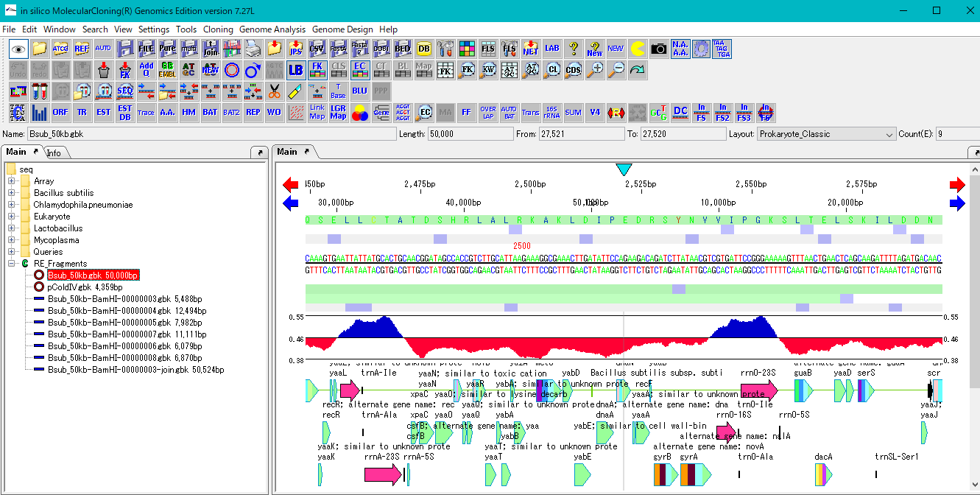Click the CDS search magnifier icon
Screen dimensions: 980x495
pos(574,70)
